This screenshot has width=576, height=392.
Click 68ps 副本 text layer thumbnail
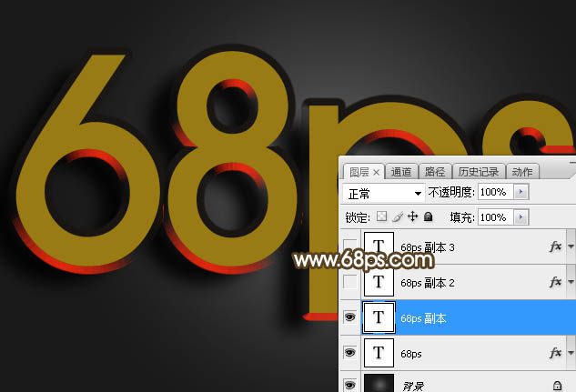tap(379, 317)
